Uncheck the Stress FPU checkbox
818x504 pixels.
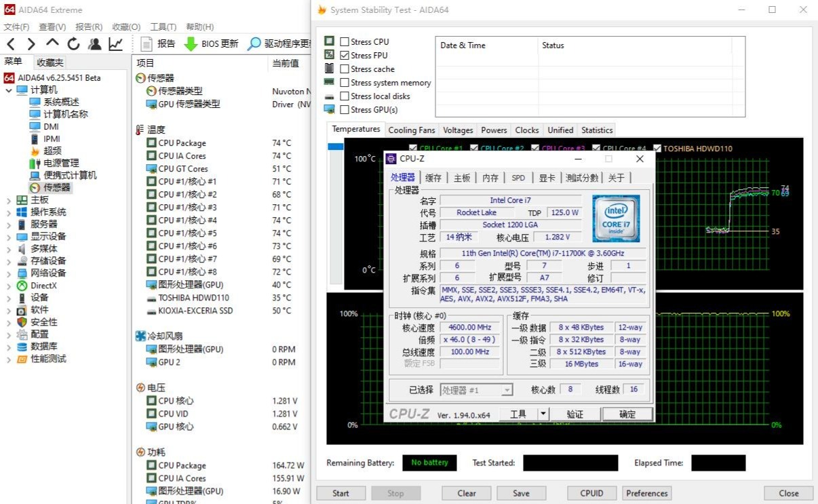[345, 55]
